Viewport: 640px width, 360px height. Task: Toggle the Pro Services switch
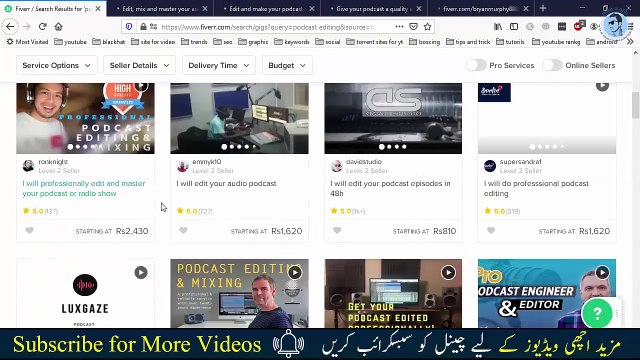click(x=476, y=65)
